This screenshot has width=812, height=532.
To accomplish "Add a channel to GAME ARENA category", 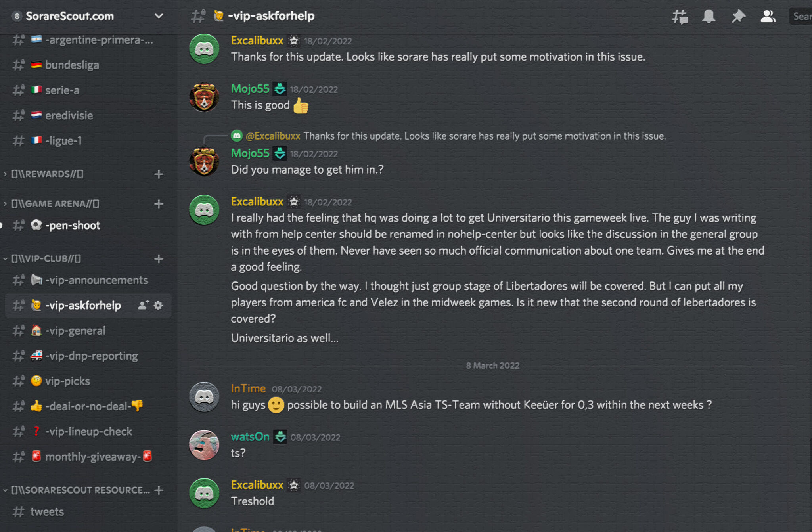I will click(159, 204).
